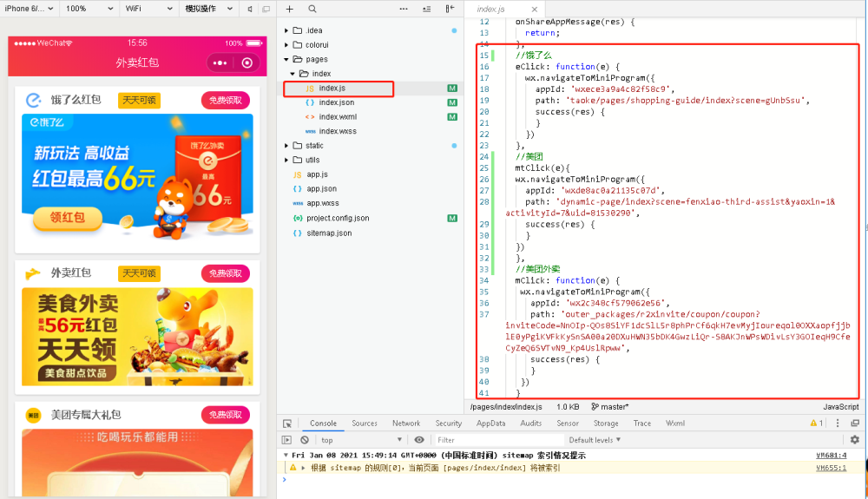This screenshot has width=868, height=499.
Task: Open the 模拟操作 dropdown
Action: click(208, 9)
